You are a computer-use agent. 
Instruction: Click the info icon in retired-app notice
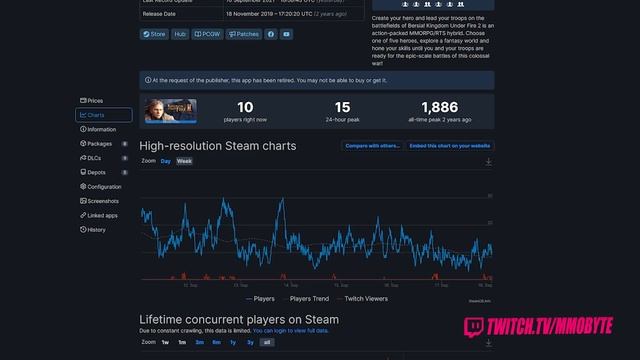(x=148, y=80)
